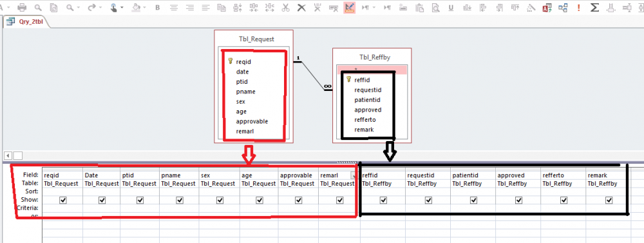This screenshot has width=644, height=243.
Task: Select reqid in Tbl_Request field list
Action: 243,62
